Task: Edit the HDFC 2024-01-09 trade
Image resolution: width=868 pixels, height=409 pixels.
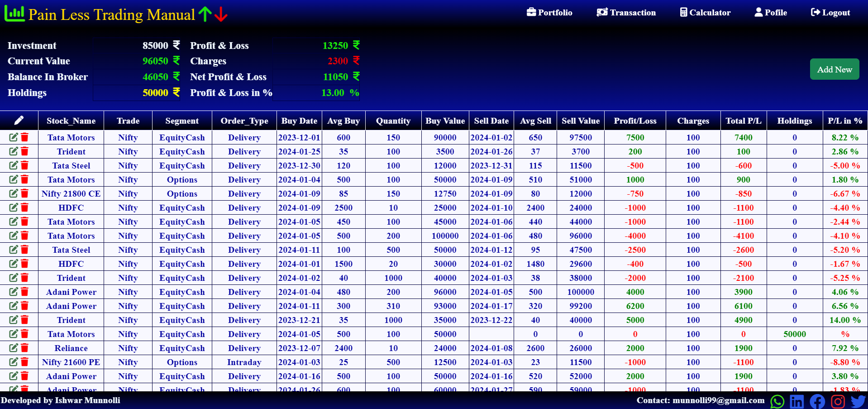Action: click(14, 207)
